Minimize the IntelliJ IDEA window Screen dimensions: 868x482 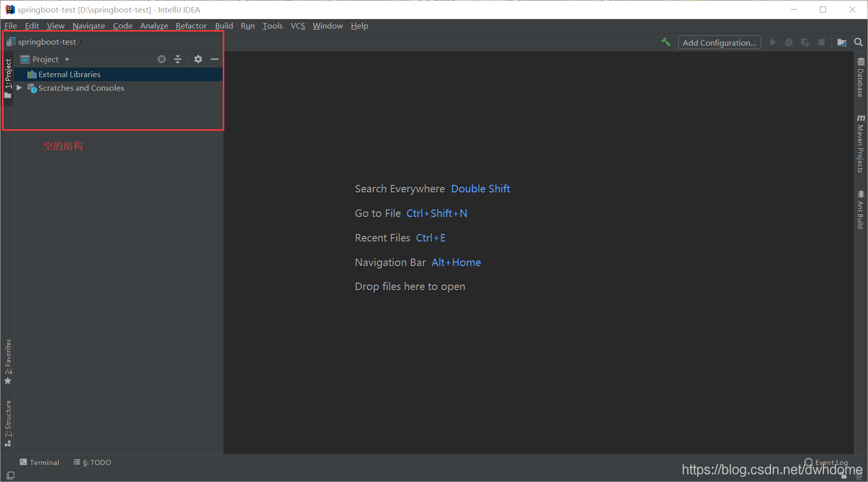pyautogui.click(x=794, y=10)
